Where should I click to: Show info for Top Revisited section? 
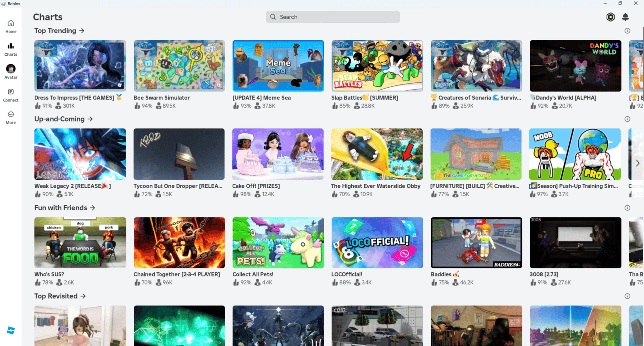[627, 296]
